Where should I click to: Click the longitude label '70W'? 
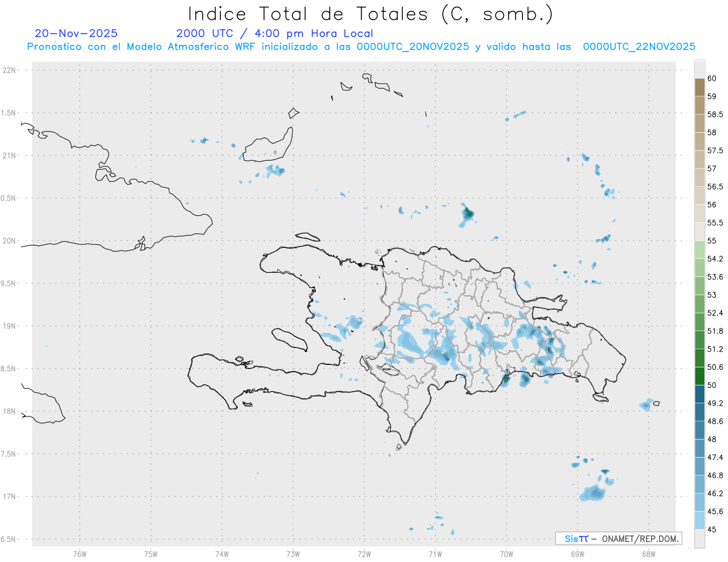tap(506, 554)
